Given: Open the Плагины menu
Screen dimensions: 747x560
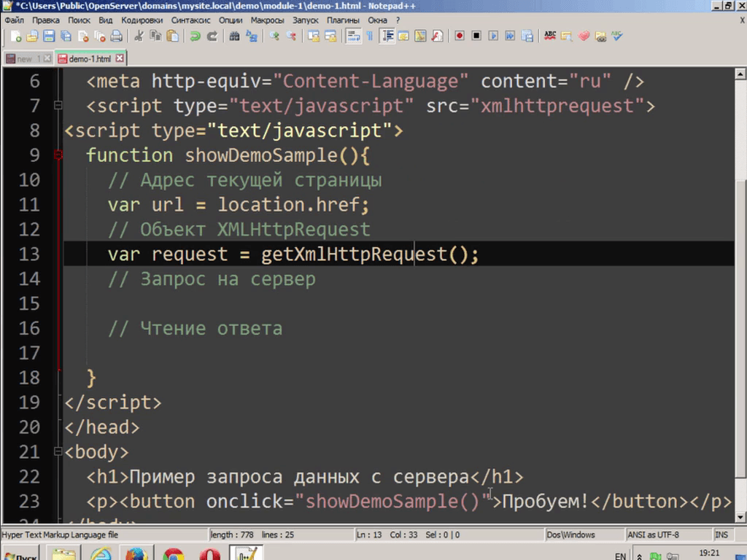Looking at the screenshot, I should coord(343,20).
